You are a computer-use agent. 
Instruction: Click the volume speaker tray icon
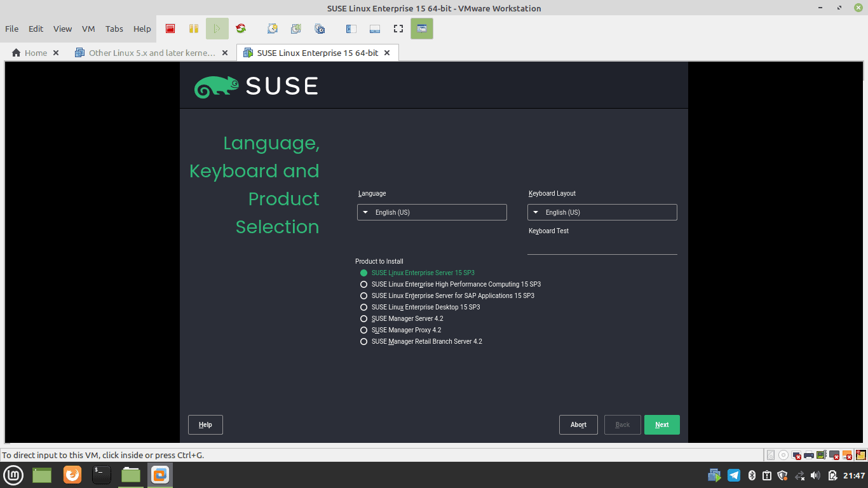(815, 475)
